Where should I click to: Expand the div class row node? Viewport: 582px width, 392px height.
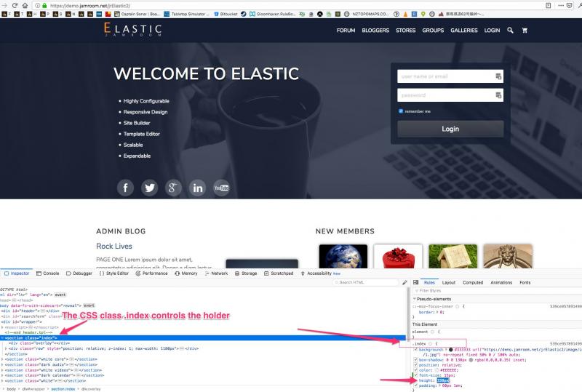6,348
